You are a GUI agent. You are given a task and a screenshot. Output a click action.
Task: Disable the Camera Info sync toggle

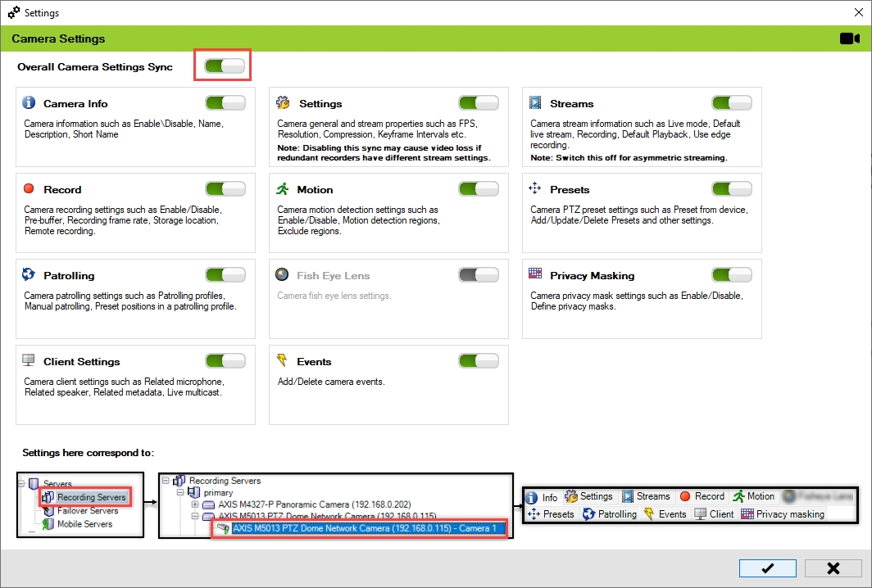pyautogui.click(x=225, y=103)
